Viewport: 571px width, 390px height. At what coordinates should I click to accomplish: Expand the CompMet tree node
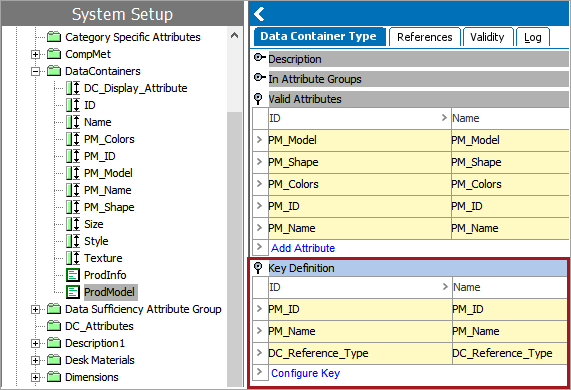coord(35,54)
